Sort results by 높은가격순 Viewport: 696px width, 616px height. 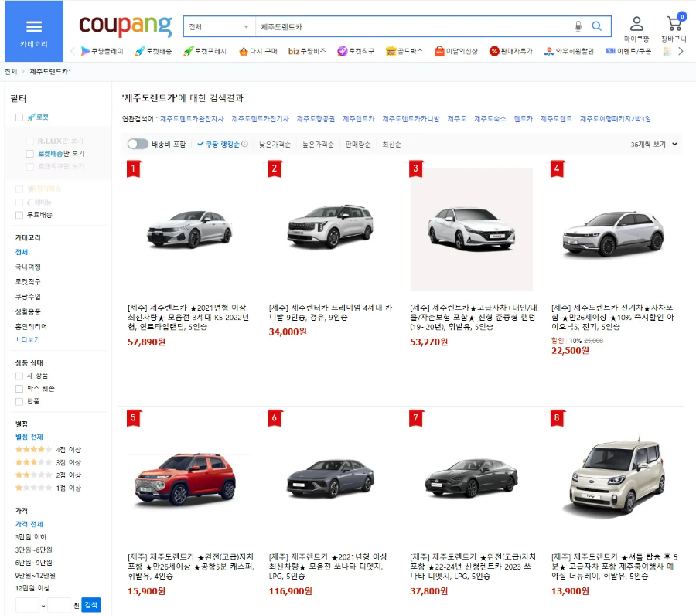[x=318, y=145]
